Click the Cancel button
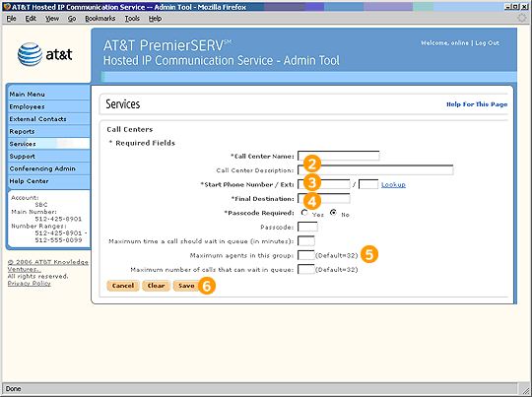The image size is (532, 397). (x=123, y=286)
